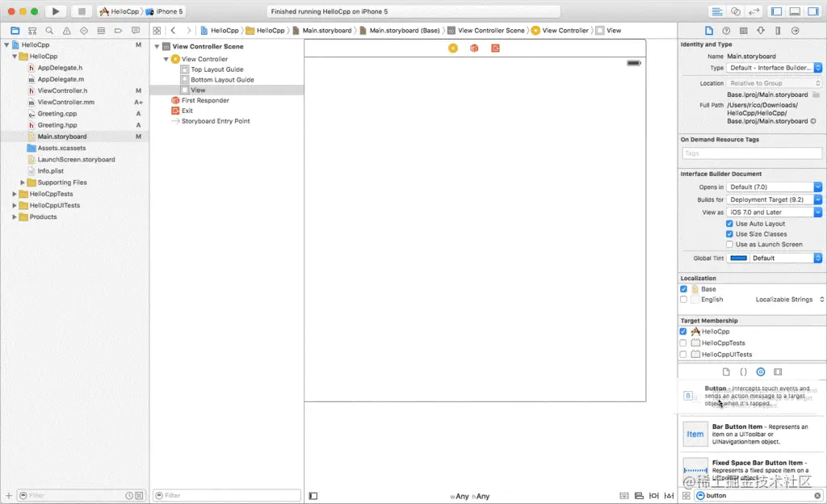Open the Pin constraints menu
The height and width of the screenshot is (504, 827).
(x=654, y=496)
